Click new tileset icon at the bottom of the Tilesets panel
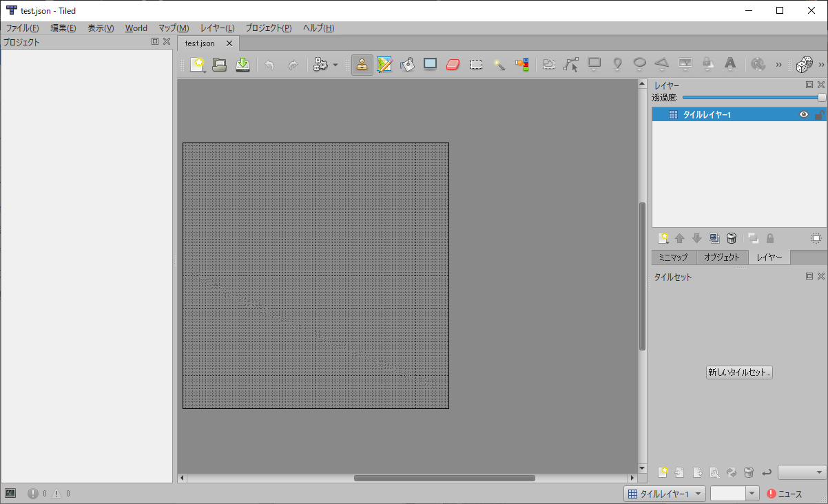 point(663,472)
